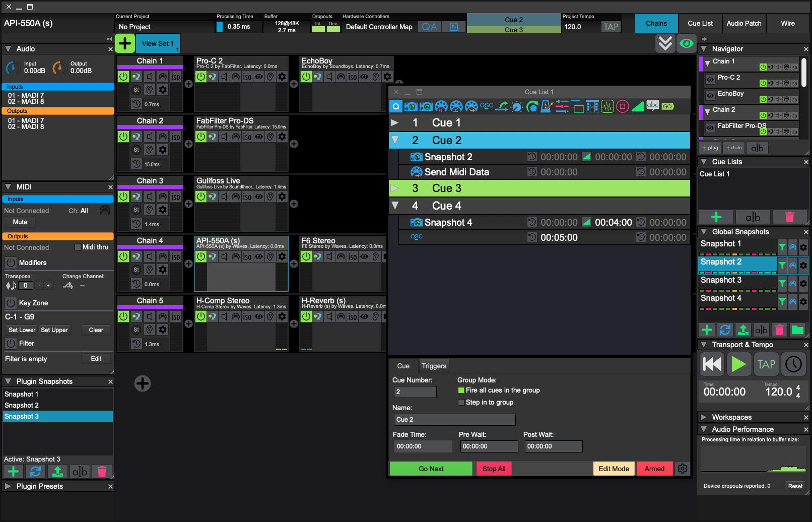Click the metronome icon in the Cue List toolbar
The height and width of the screenshot is (522, 812).
tap(547, 106)
